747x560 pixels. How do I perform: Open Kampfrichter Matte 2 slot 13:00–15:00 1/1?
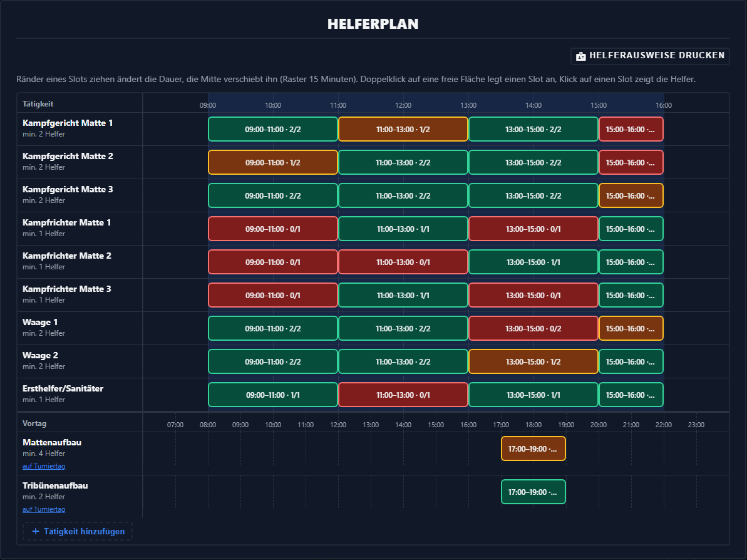click(533, 262)
